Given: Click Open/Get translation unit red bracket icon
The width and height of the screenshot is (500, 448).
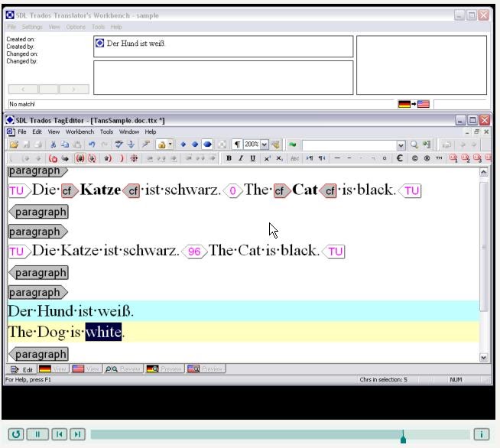Looking at the screenshot, I should pyautogui.click(x=53, y=158).
